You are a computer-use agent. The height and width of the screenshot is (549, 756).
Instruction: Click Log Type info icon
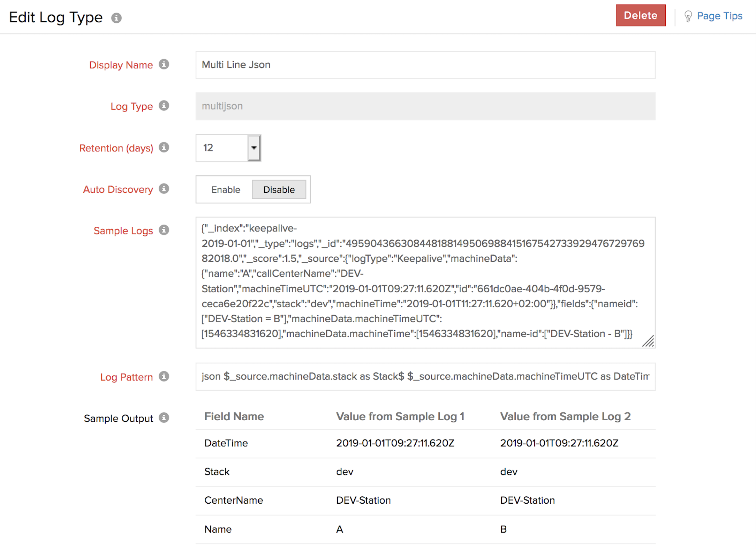click(x=164, y=106)
